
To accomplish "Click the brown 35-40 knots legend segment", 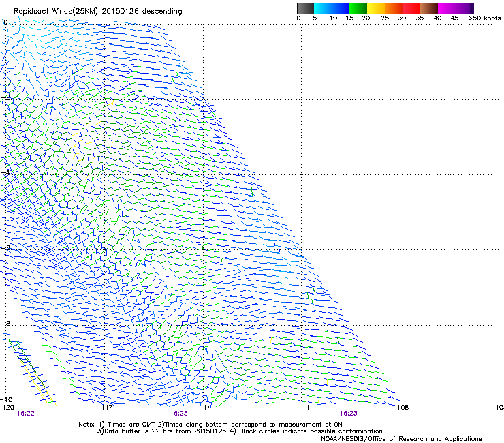I will 429,8.
